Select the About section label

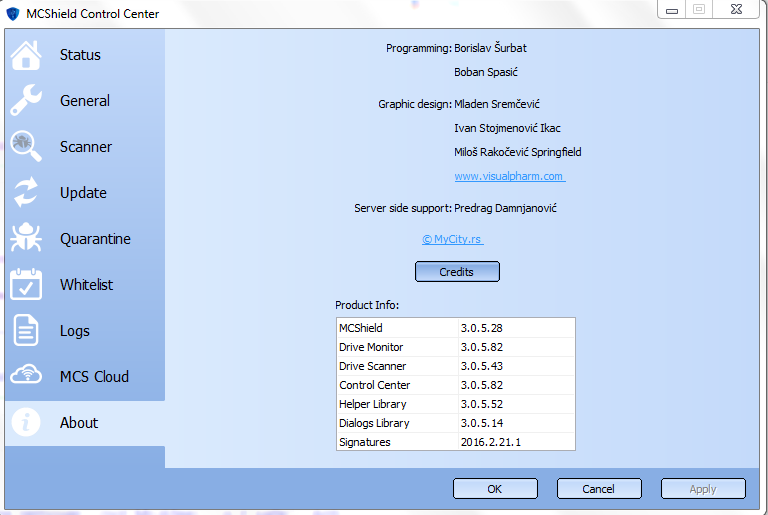click(x=79, y=423)
